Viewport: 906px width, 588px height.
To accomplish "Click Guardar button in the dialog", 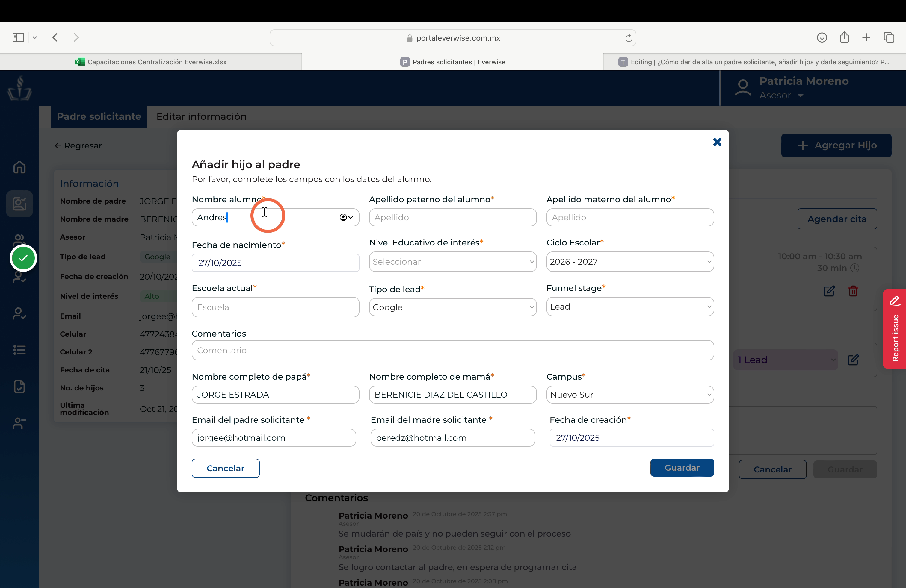I will point(682,468).
